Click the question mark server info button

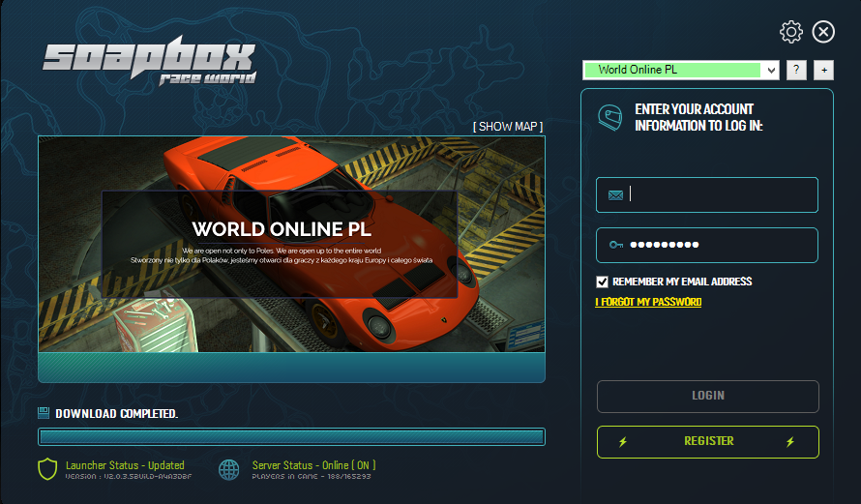[796, 70]
